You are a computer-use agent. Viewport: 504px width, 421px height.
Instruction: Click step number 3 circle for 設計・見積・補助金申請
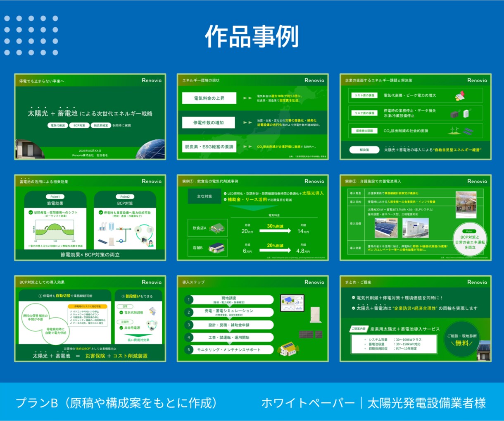(189, 325)
